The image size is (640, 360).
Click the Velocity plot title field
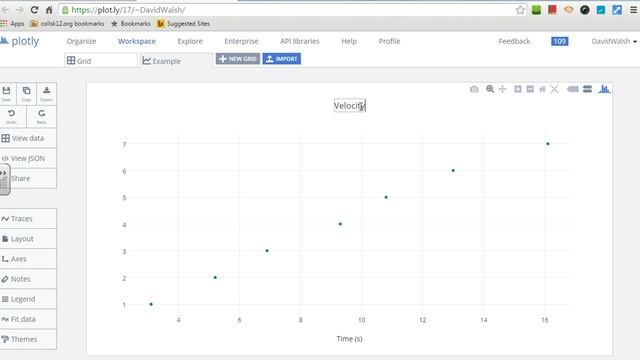(350, 106)
